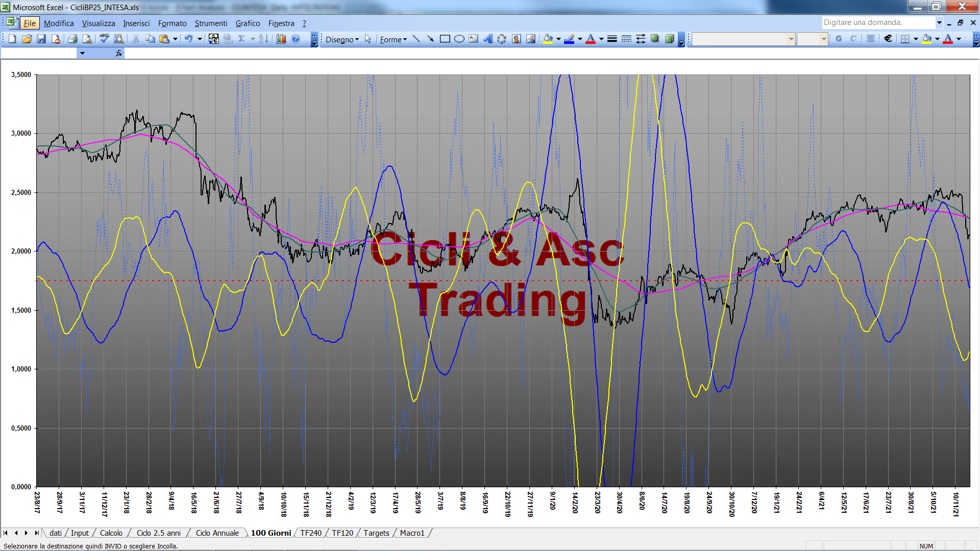Select the Select Objects arrow tool

[368, 39]
